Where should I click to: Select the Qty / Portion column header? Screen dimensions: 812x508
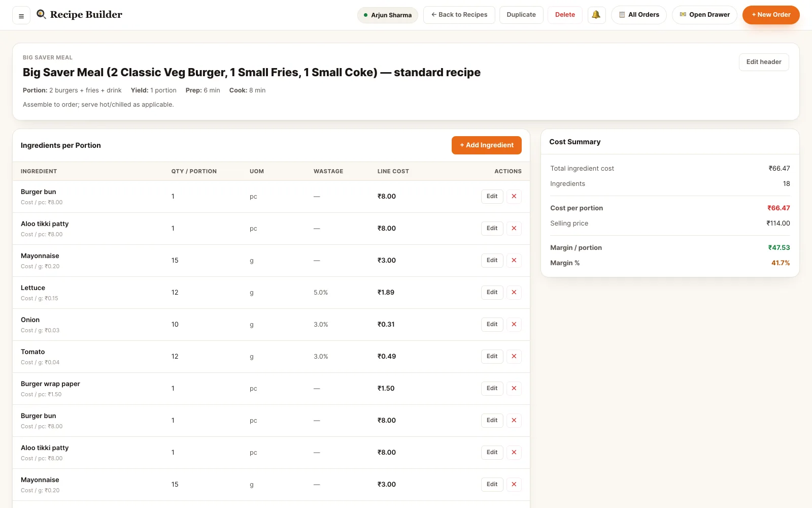click(194, 171)
